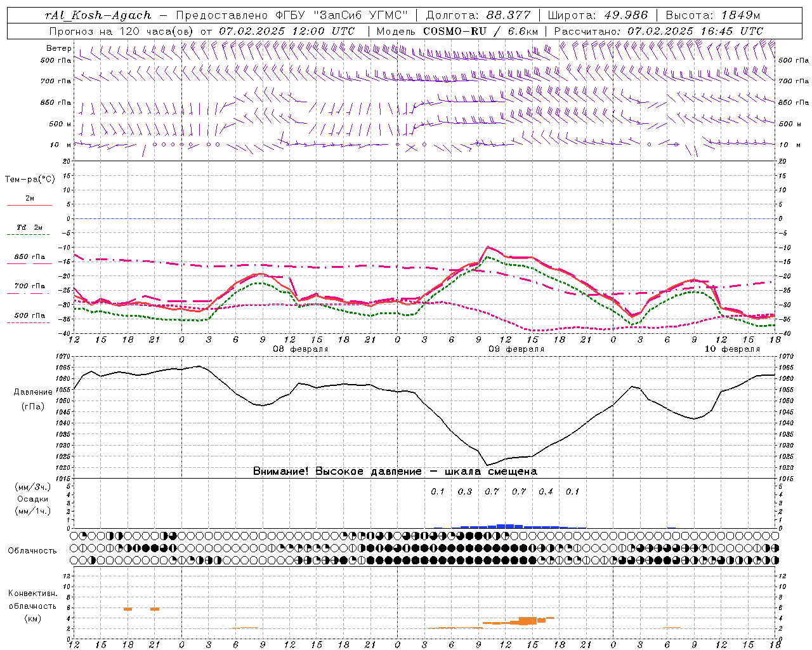Click the computed time Рассчитано: 07.02.2025 16:45 UTC

[x=658, y=31]
